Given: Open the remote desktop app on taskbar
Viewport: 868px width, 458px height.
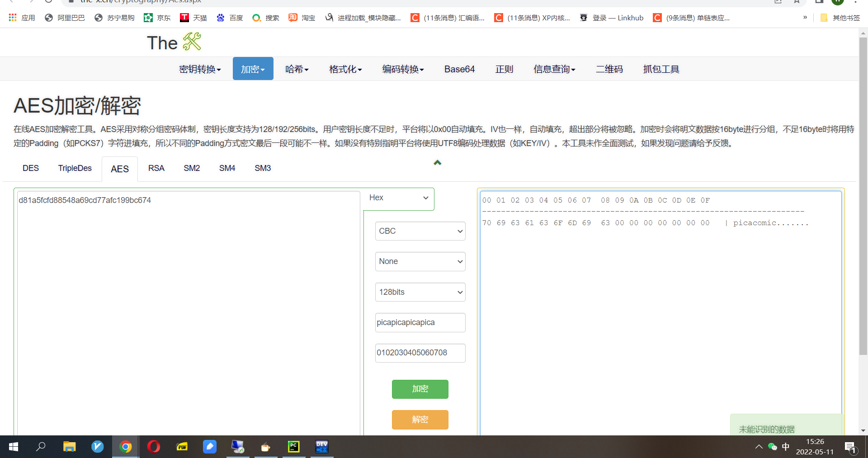Looking at the screenshot, I should (x=238, y=447).
